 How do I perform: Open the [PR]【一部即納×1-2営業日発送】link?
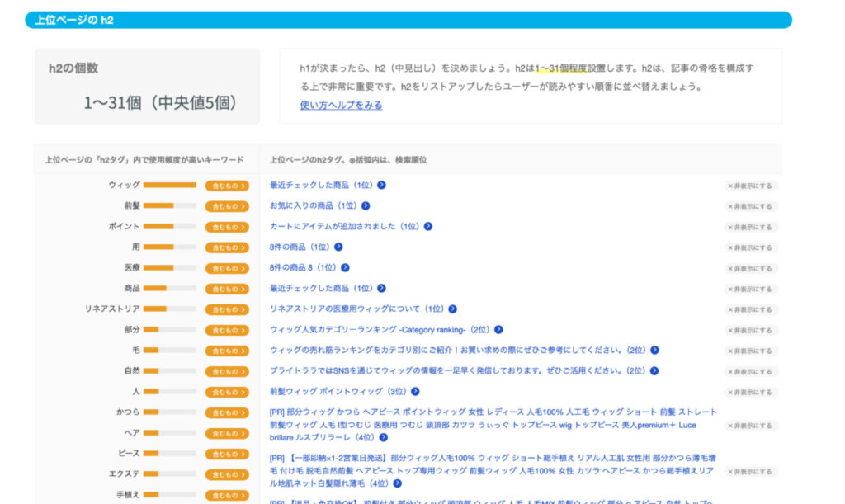[x=493, y=471]
